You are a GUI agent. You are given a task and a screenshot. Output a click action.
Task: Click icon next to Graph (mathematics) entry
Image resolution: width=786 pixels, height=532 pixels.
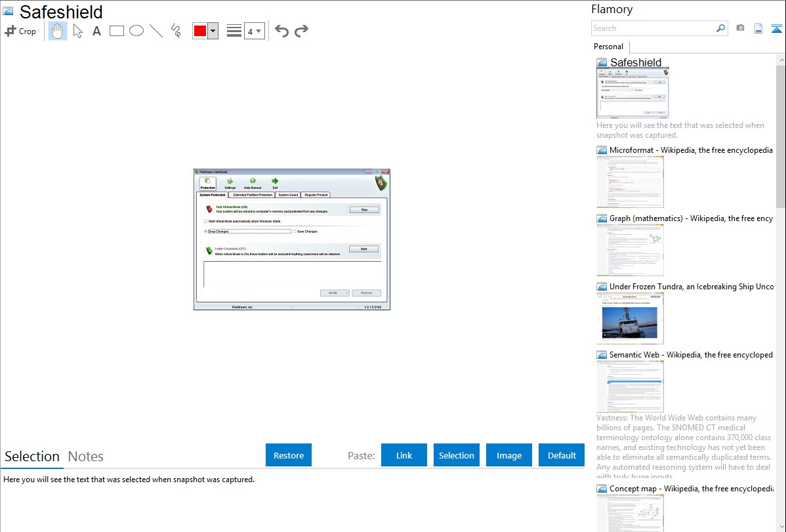[602, 218]
